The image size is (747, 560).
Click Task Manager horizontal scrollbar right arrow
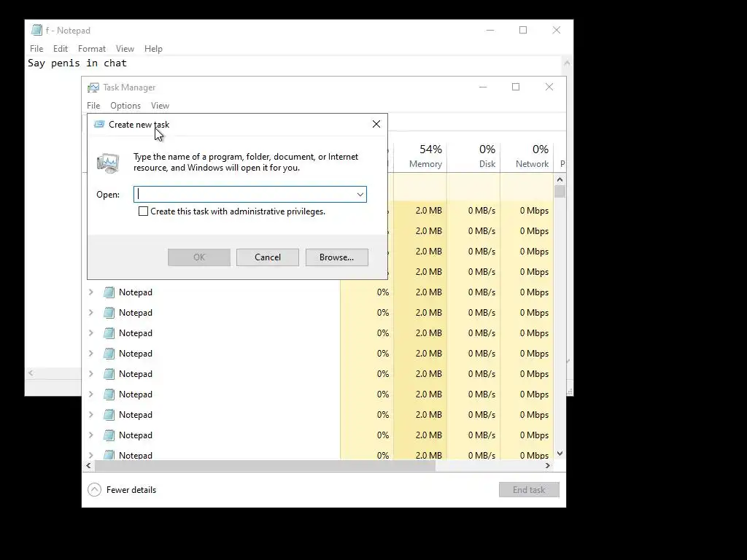(x=548, y=465)
